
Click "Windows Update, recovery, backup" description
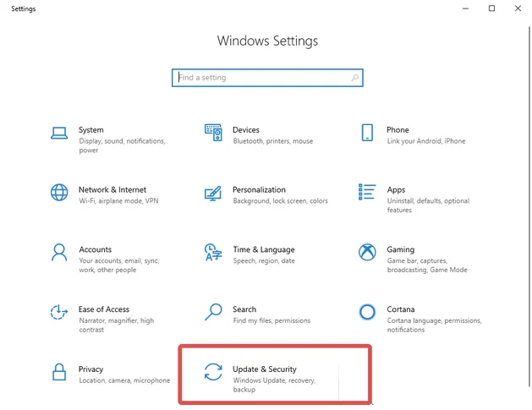pyautogui.click(x=274, y=385)
